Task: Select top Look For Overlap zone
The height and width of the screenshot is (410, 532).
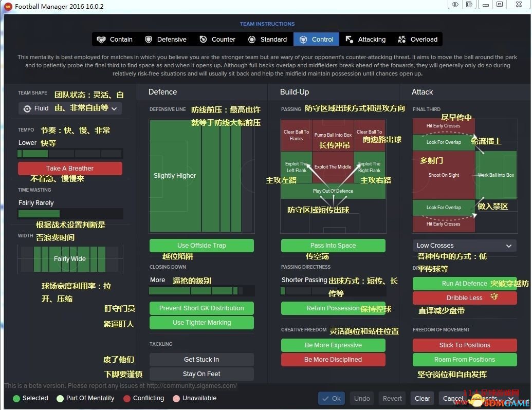Action: point(444,142)
